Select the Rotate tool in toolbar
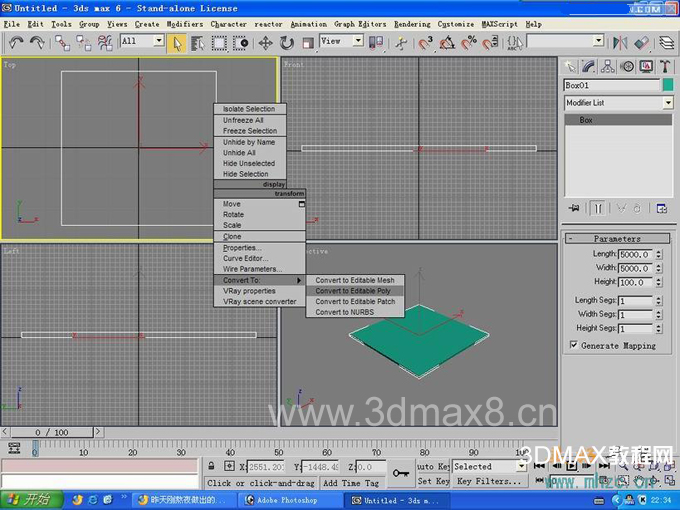Image resolution: width=680 pixels, height=510 pixels. (287, 43)
